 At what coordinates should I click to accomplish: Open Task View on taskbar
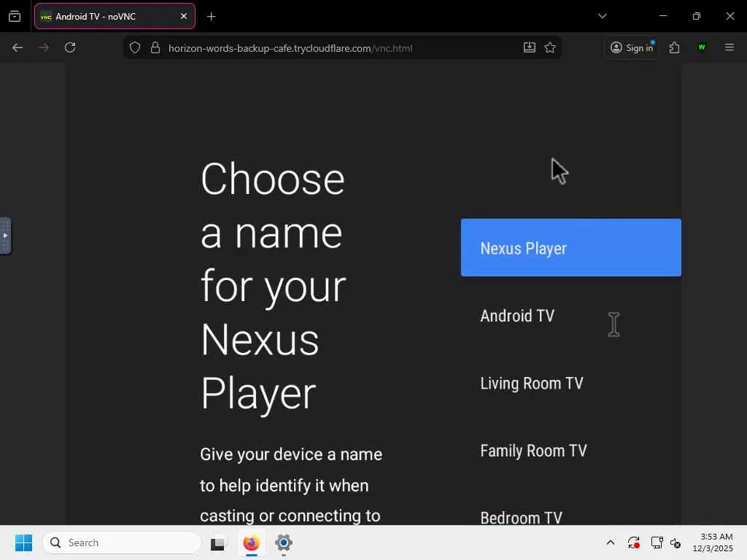pyautogui.click(x=217, y=542)
